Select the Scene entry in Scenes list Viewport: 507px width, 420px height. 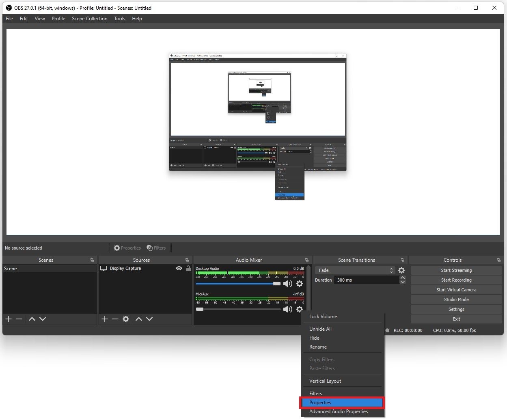pos(50,269)
